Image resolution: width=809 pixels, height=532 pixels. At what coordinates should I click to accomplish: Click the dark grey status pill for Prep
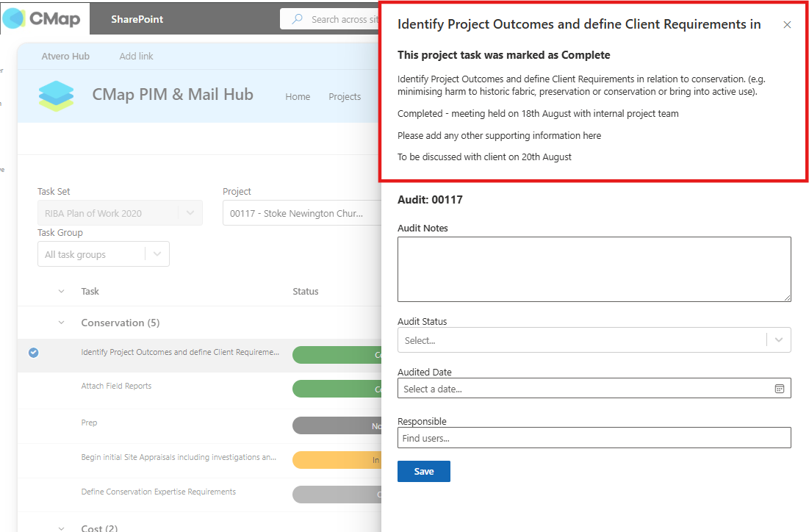[x=337, y=425]
